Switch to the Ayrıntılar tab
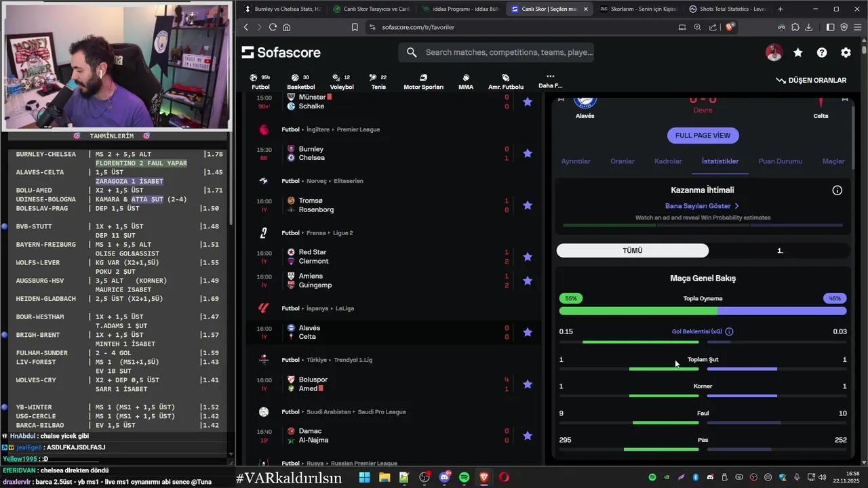868x488 pixels. [576, 161]
